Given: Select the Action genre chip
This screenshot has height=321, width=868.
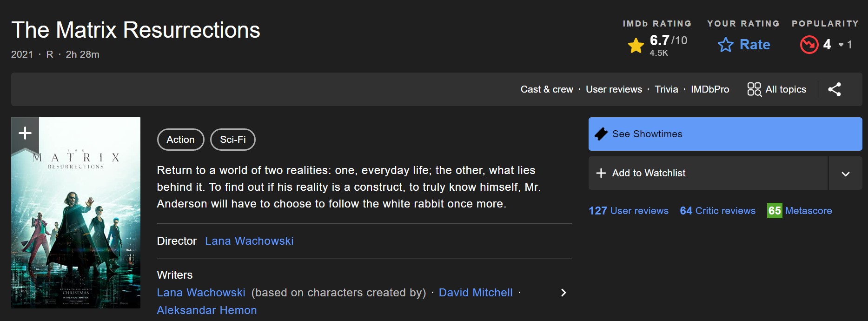Looking at the screenshot, I should pyautogui.click(x=180, y=140).
